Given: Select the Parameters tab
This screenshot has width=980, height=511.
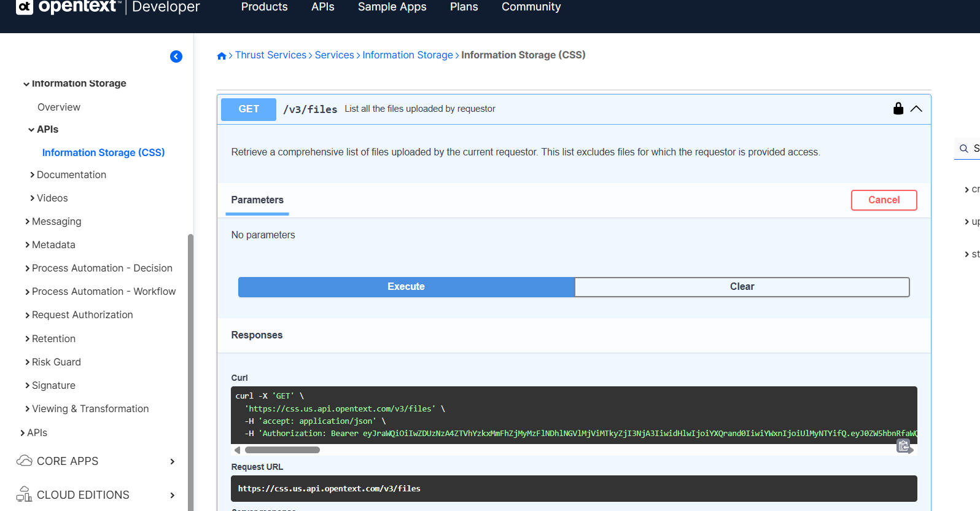Looking at the screenshot, I should pyautogui.click(x=257, y=200).
